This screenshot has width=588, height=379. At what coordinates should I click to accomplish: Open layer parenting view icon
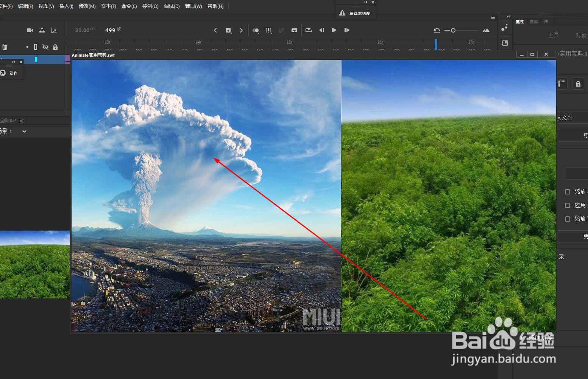(x=42, y=30)
